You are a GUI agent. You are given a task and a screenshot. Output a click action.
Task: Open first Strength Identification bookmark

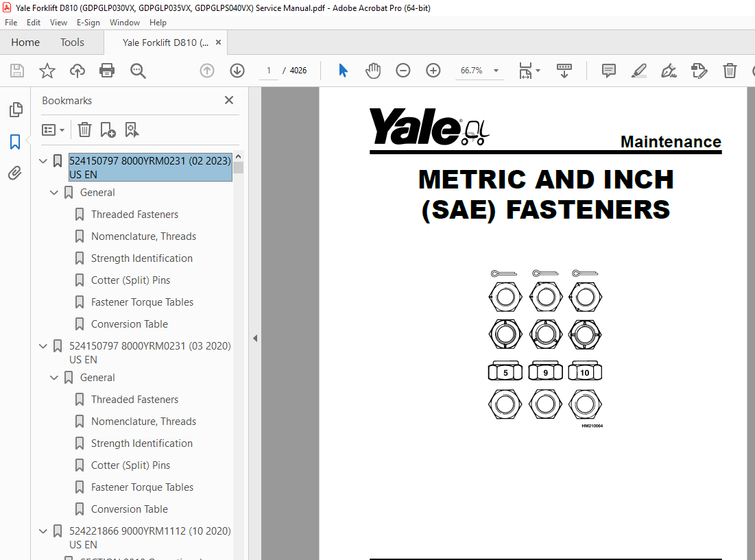141,258
